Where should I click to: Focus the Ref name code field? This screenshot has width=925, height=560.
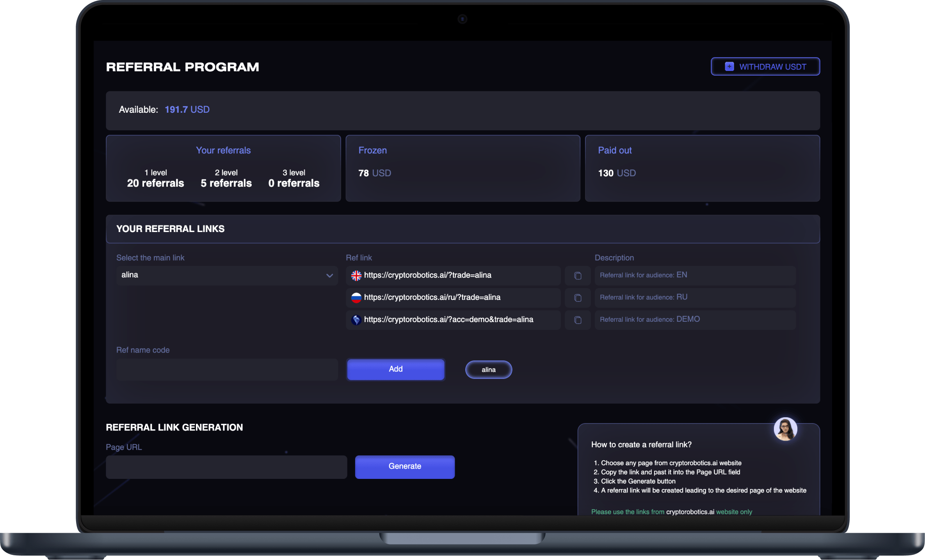coord(227,370)
